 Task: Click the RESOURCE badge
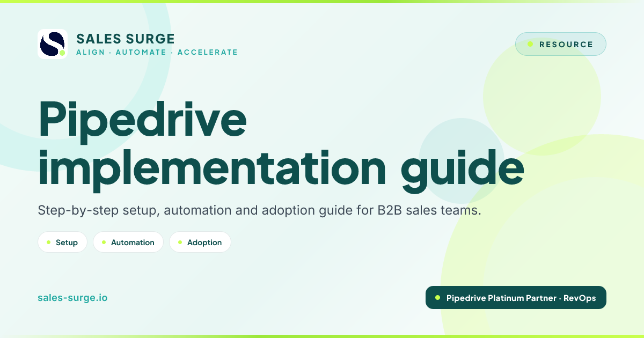point(561,44)
